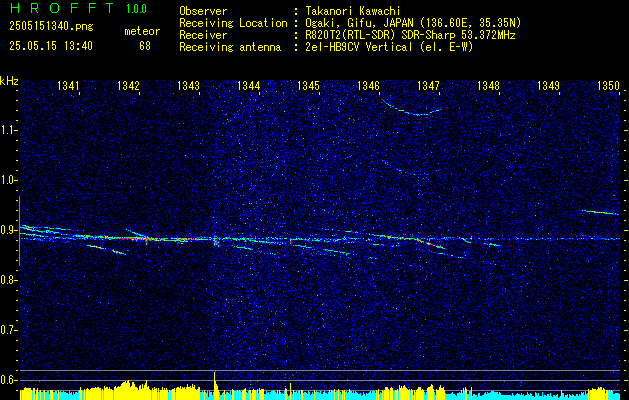Image resolution: width=629 pixels, height=400 pixels.
Task: Click the receiver info R820T2(RTL-SDR) line
Action: [x=408, y=35]
